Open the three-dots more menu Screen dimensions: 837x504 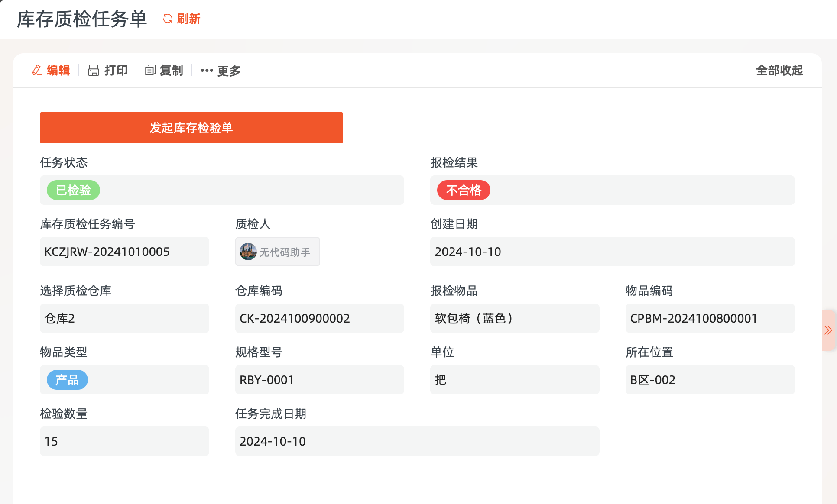(207, 71)
